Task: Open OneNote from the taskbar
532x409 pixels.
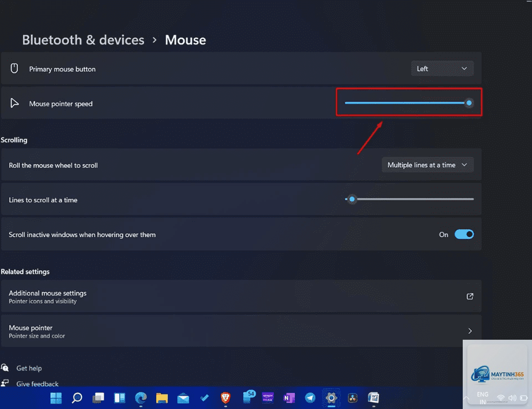Action: point(289,398)
